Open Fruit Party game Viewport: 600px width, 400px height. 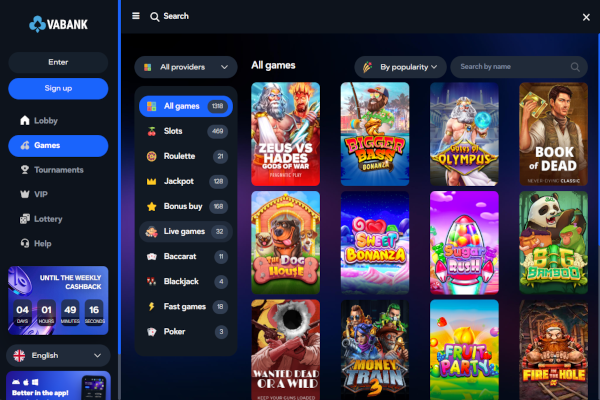coord(464,350)
